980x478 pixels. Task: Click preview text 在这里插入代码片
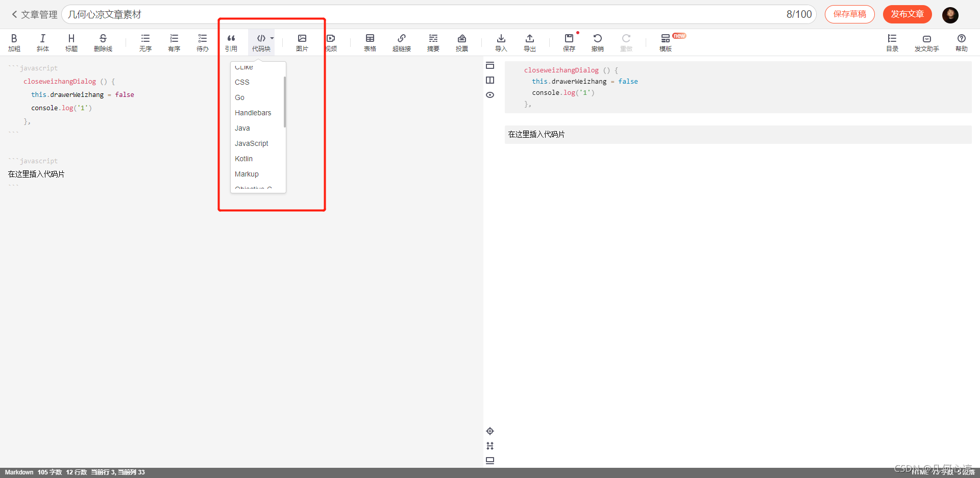tap(536, 134)
